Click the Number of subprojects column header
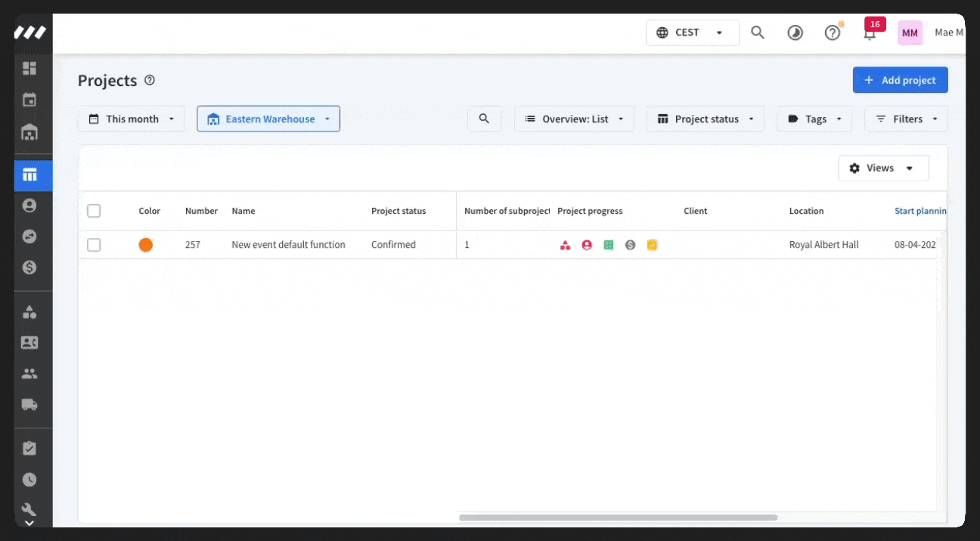Screen dimensions: 980x541 507,211
